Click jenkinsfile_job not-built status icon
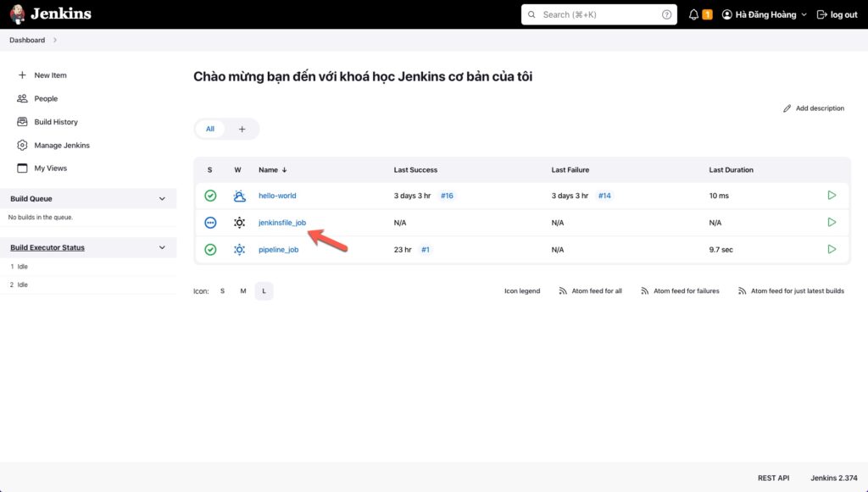The width and height of the screenshot is (868, 492). click(210, 222)
